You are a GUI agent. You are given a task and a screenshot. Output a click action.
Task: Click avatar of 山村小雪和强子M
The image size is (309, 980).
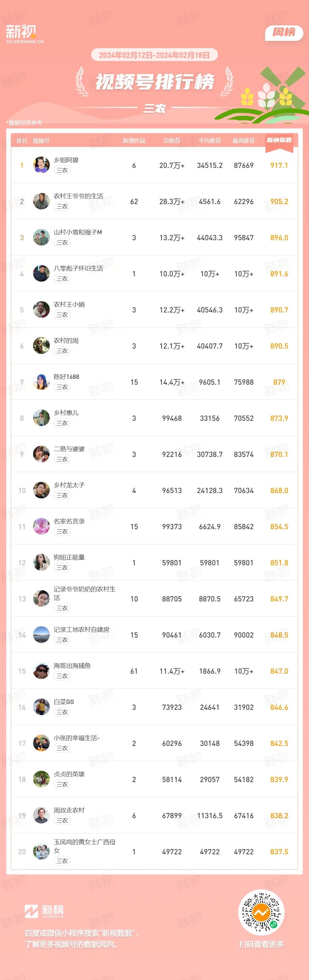41,237
